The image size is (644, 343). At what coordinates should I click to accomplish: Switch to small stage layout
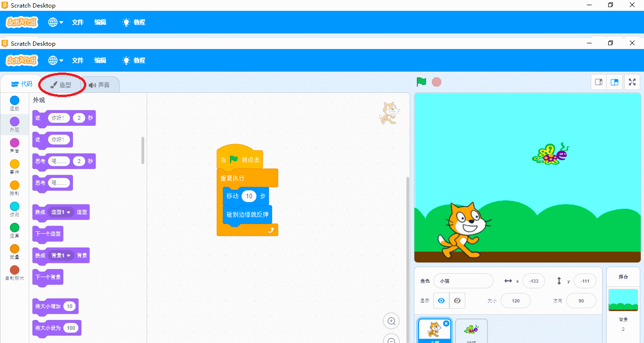click(599, 82)
